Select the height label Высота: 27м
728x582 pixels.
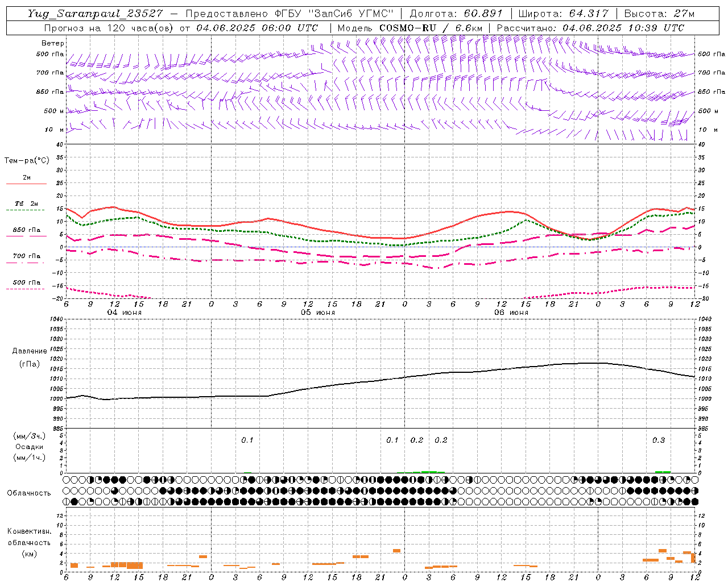(x=659, y=14)
